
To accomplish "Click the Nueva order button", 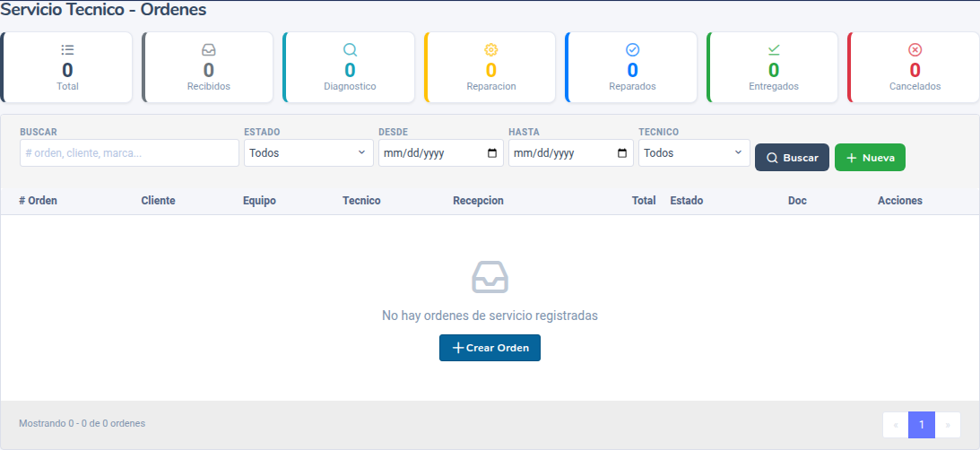I will click(870, 158).
